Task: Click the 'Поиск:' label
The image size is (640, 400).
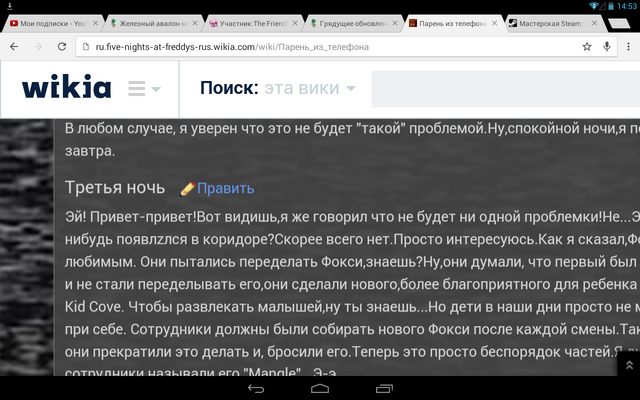Action: 229,88
